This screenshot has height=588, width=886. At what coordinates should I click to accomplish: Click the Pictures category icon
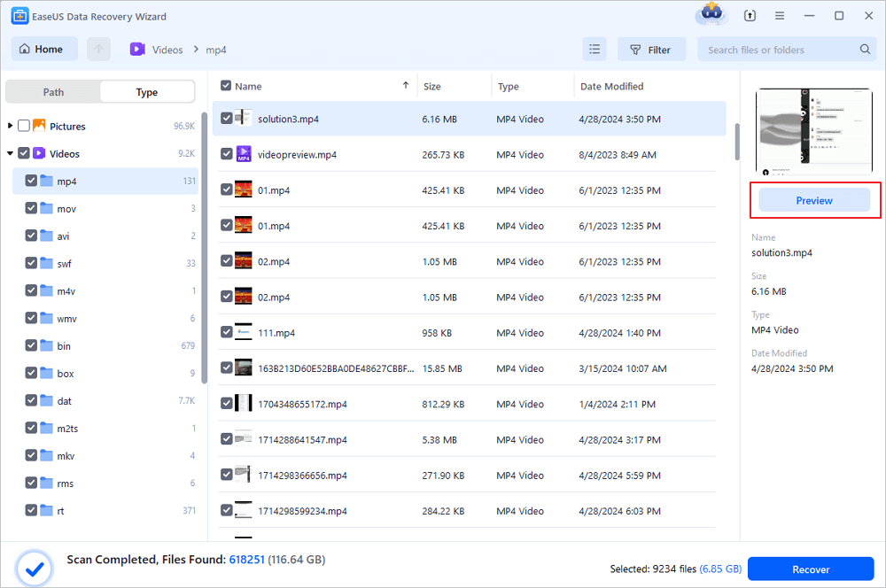(x=39, y=126)
